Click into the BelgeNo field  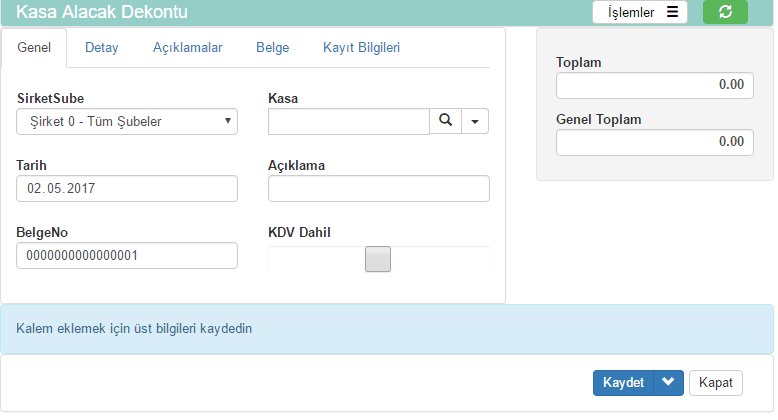[x=127, y=256]
